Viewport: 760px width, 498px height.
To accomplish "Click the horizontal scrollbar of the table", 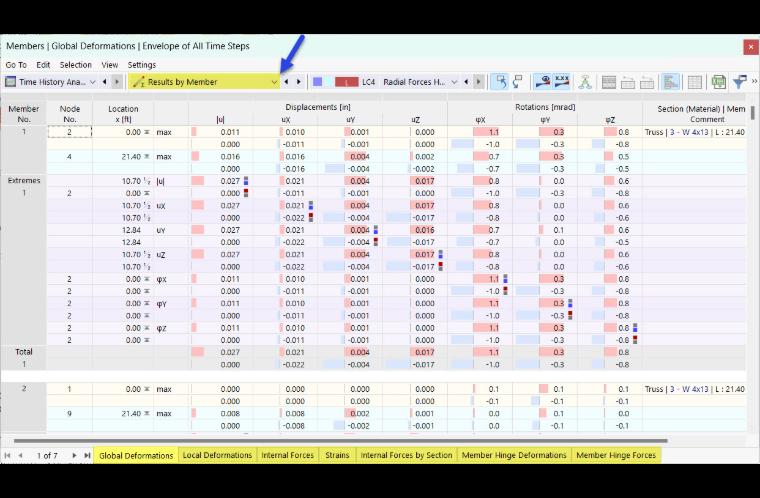I will 340,441.
